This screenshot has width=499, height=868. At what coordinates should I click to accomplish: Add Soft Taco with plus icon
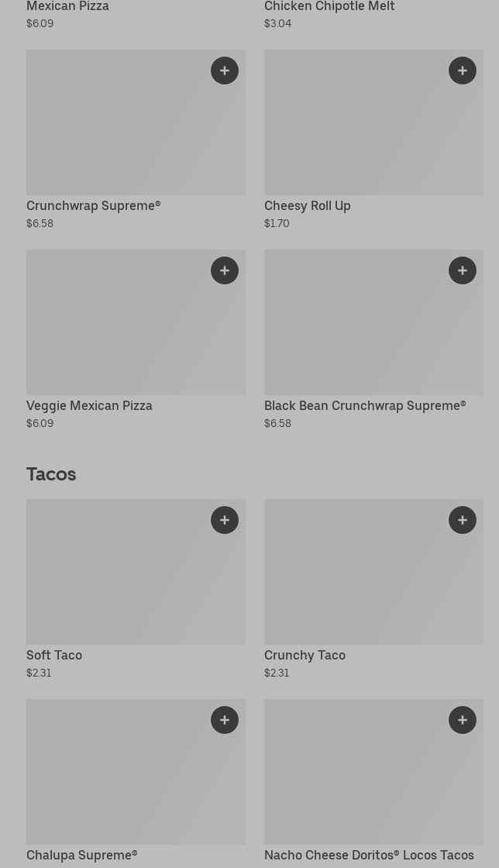click(x=225, y=520)
